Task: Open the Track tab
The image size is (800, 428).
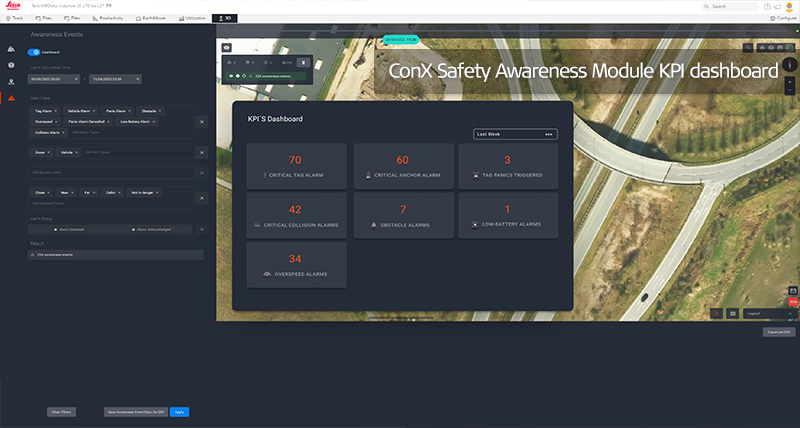Action: [x=15, y=18]
